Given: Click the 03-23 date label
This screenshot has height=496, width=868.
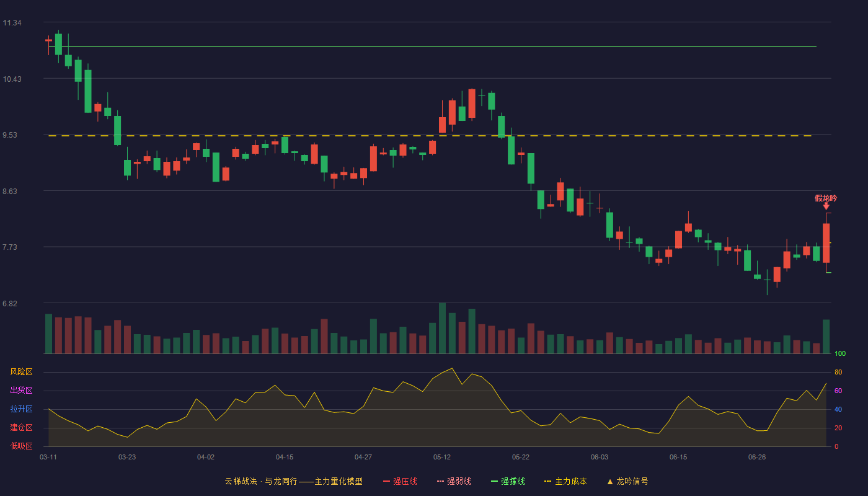Looking at the screenshot, I should pyautogui.click(x=127, y=457).
